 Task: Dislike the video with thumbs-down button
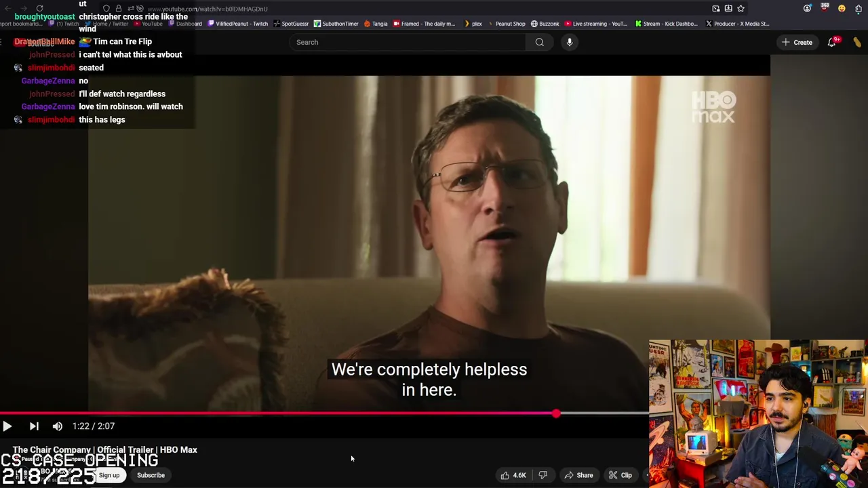(543, 475)
